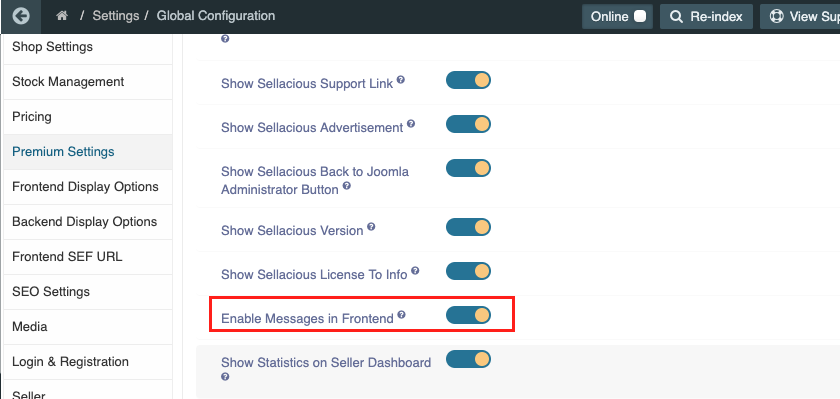The width and height of the screenshot is (840, 399).
Task: Click the back arrow circle icon
Action: pos(21,16)
